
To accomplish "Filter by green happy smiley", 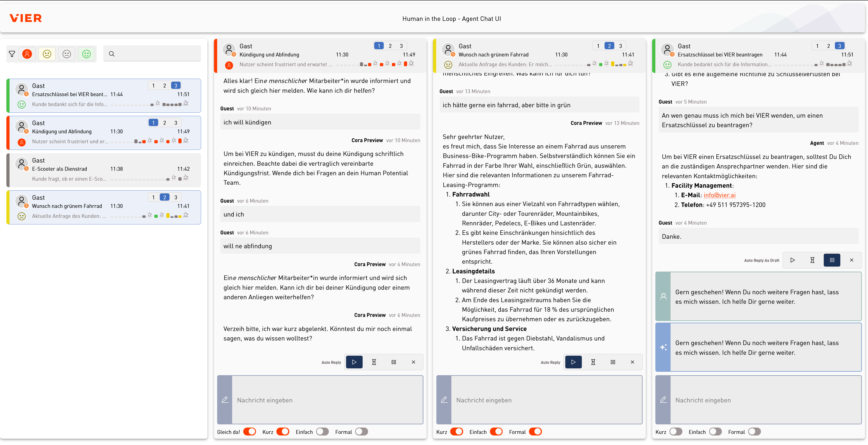I will [x=87, y=54].
